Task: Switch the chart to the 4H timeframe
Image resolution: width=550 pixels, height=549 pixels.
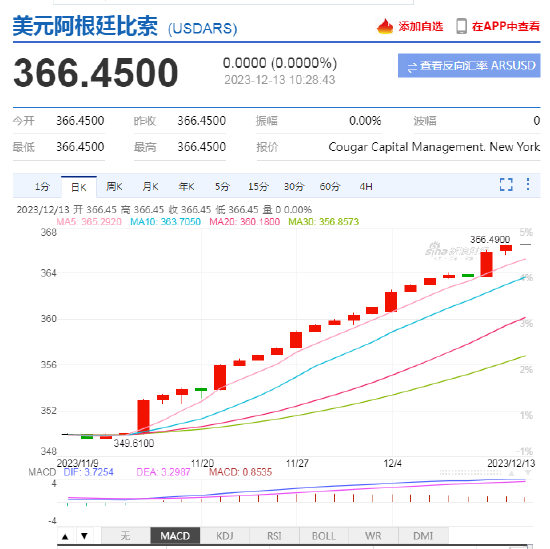Action: pos(366,187)
